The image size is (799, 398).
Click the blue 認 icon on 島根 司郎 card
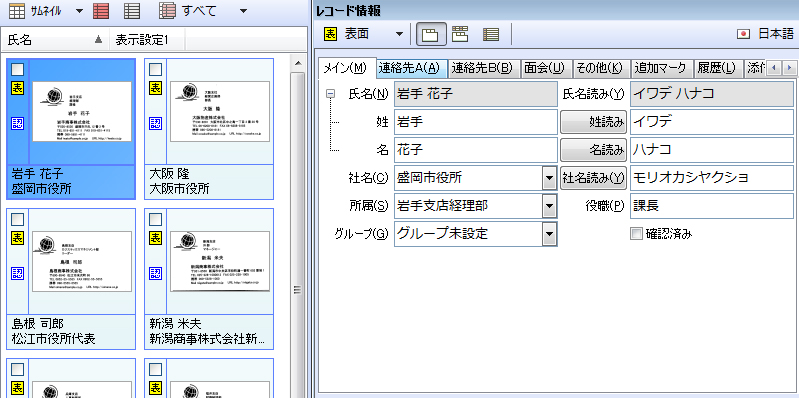[x=17, y=273]
